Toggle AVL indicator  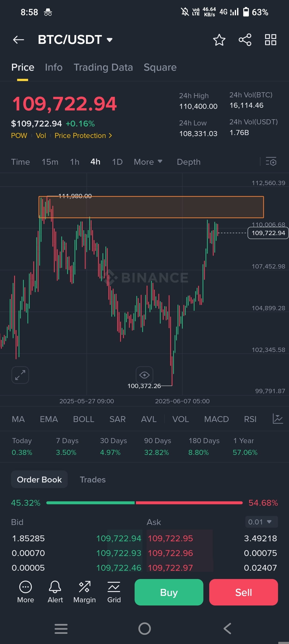click(149, 419)
